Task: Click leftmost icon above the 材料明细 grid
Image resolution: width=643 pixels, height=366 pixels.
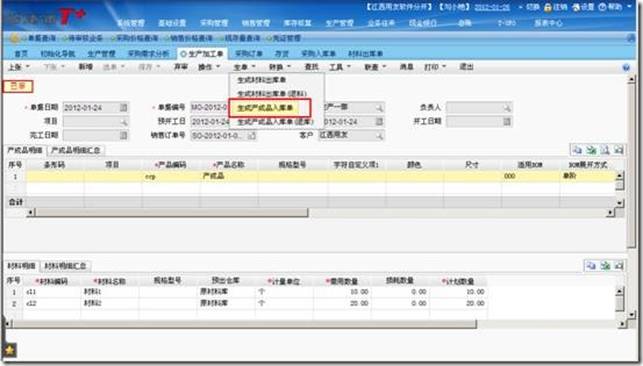Action: 591,266
